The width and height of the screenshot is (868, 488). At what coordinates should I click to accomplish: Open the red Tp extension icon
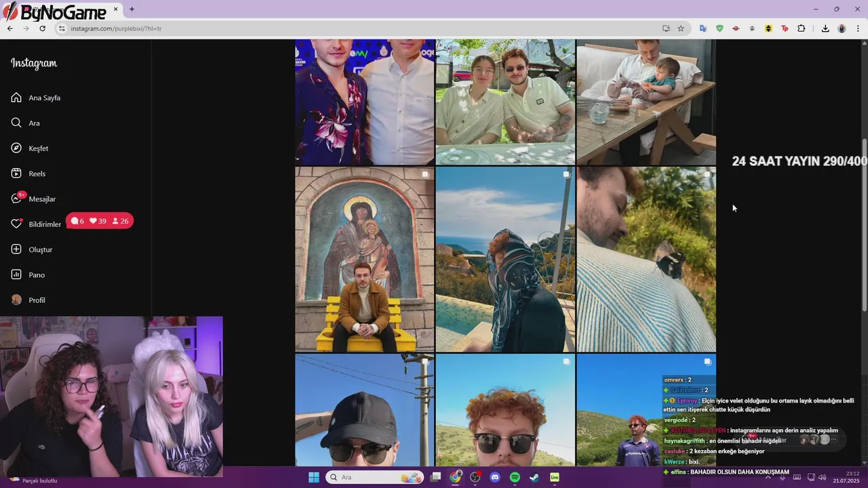click(x=785, y=28)
